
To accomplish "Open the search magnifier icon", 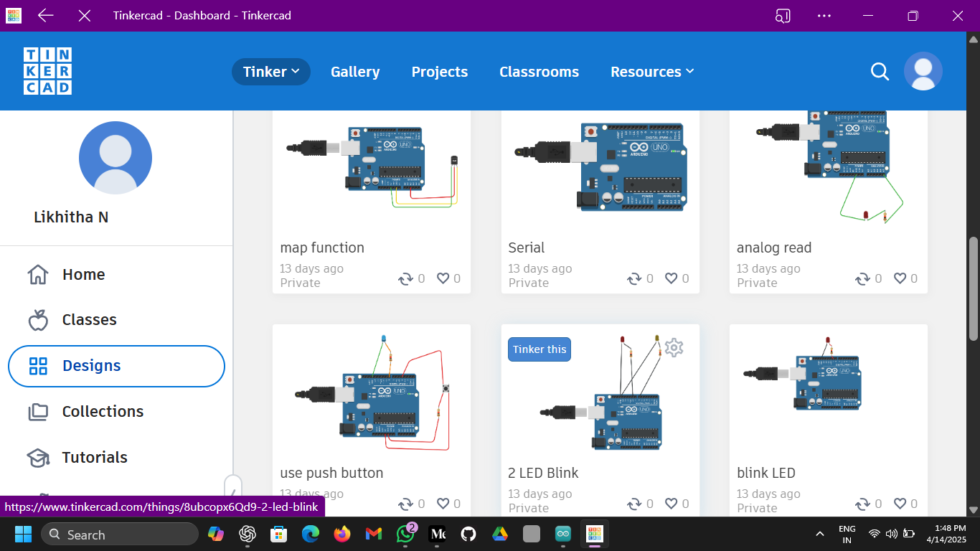I will [880, 71].
